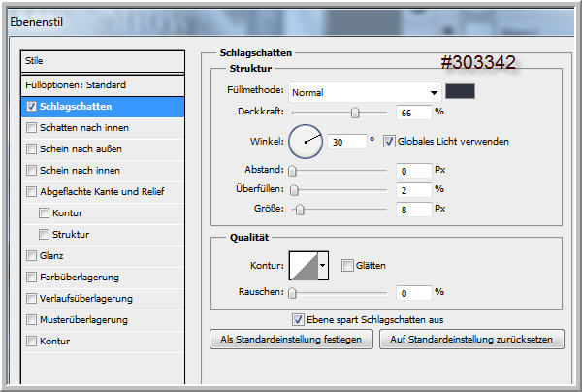The width and height of the screenshot is (582, 392).
Task: Select the Verlaufsüberlagerung row label
Action: (x=86, y=299)
